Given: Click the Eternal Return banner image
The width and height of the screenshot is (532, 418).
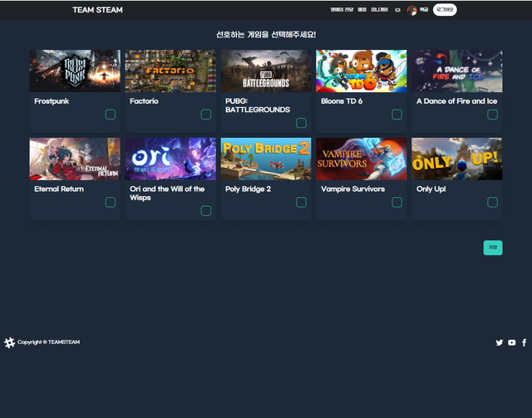Looking at the screenshot, I should [x=75, y=159].
